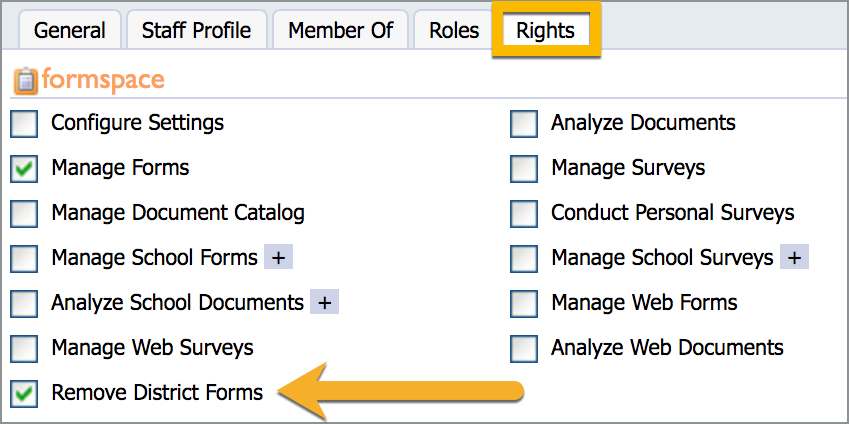Enable Analyze Web Documents checkbox

524,348
